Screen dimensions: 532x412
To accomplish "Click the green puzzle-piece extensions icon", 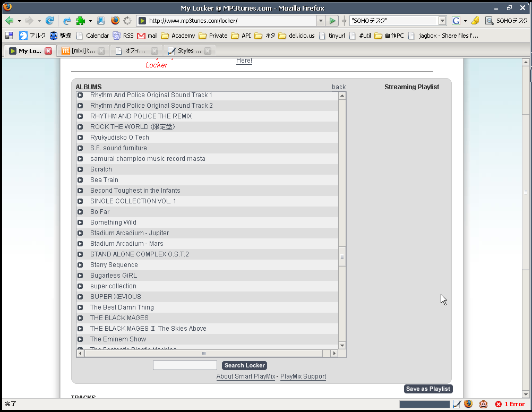I will tap(80, 21).
